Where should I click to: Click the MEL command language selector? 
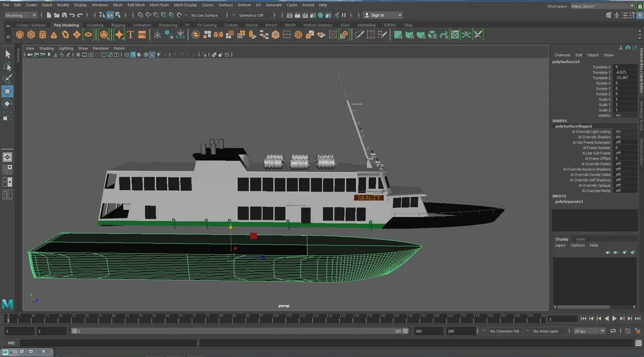click(11, 343)
